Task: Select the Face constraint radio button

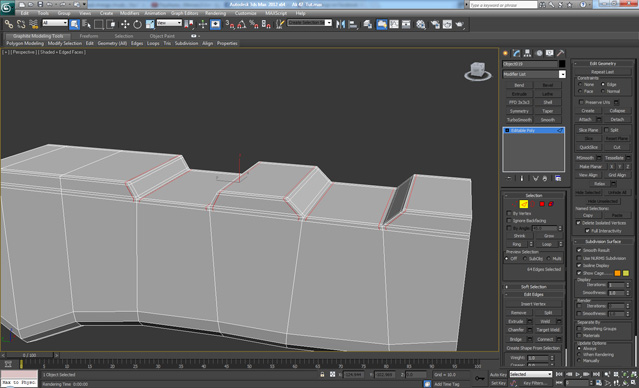Action: tap(580, 91)
